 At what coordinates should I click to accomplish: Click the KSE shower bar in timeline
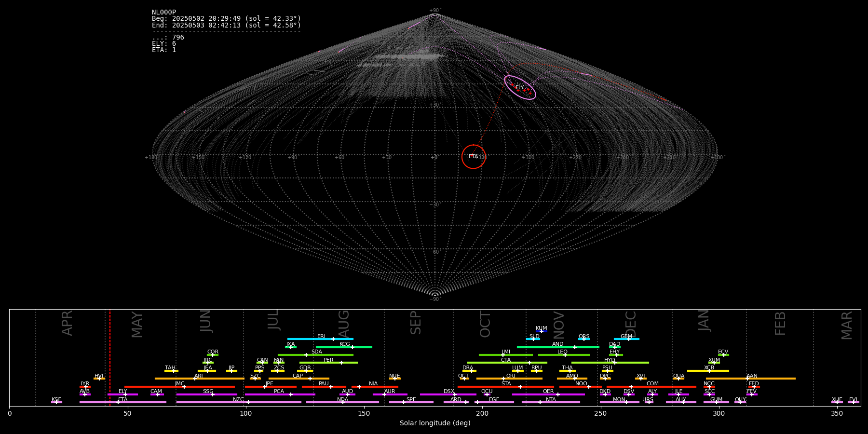coord(56,402)
